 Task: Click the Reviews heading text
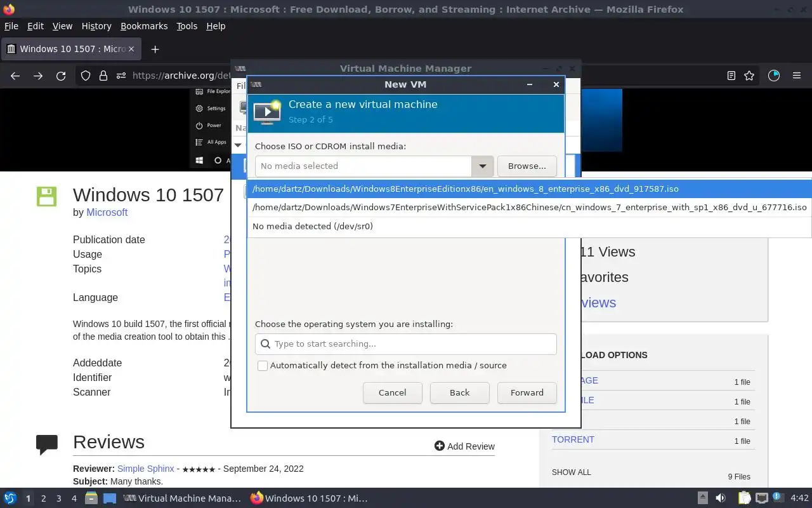coord(108,442)
